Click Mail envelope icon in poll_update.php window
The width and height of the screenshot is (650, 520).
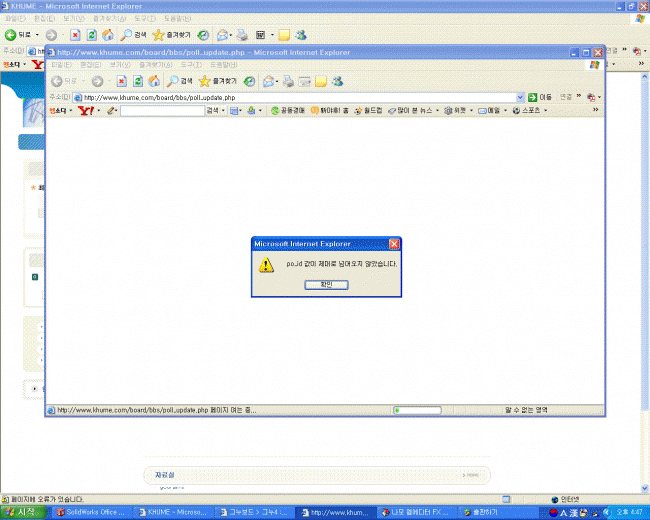[269, 81]
